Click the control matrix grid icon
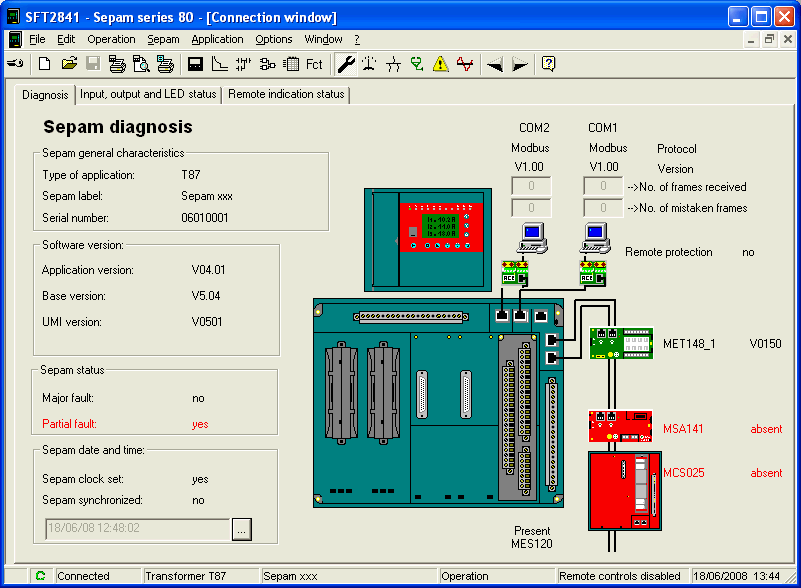Image resolution: width=801 pixels, height=588 pixels. (x=291, y=64)
